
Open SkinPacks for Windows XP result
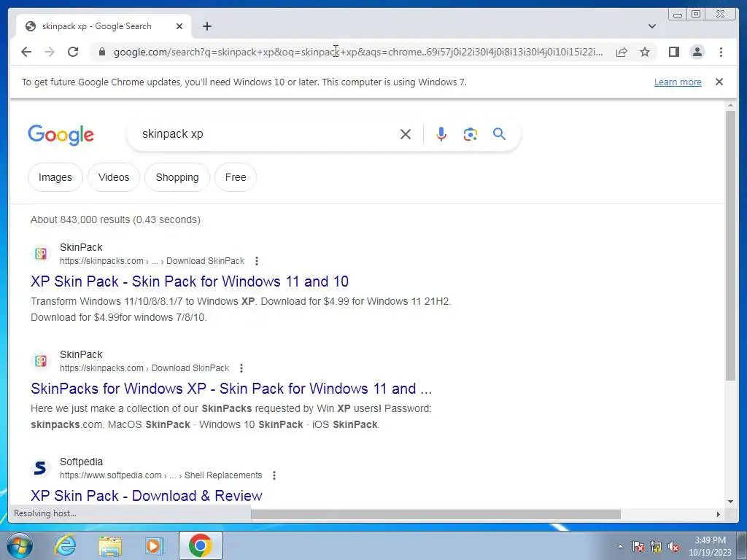click(231, 389)
